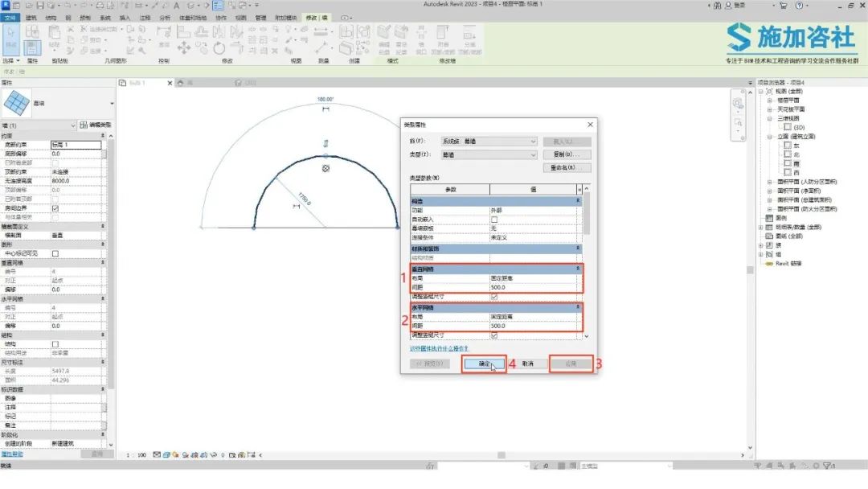Click the Revit application logo icon
The height and width of the screenshot is (489, 868).
click(x=6, y=6)
